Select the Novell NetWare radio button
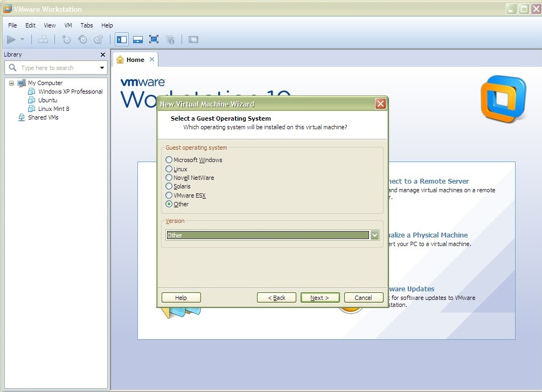This screenshot has height=392, width=542. pyautogui.click(x=169, y=178)
